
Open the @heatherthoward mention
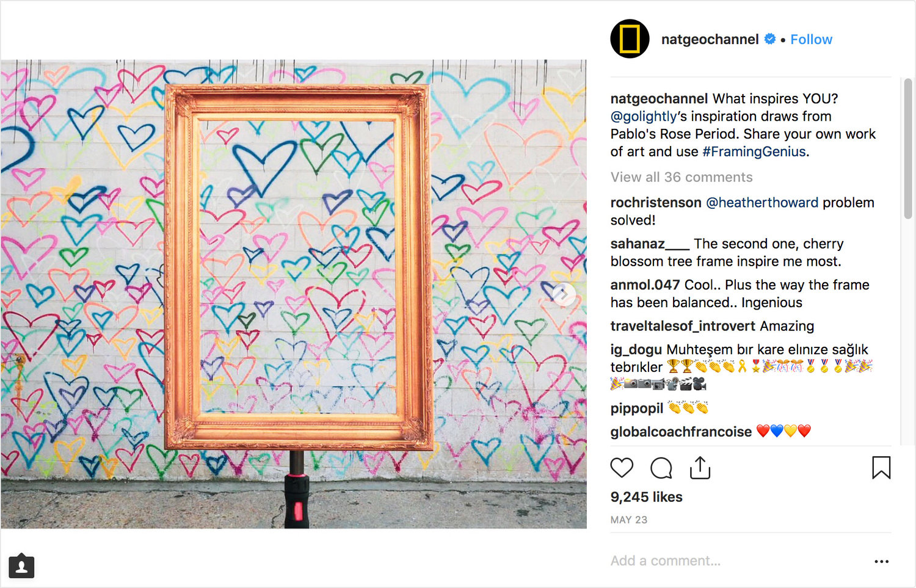(x=762, y=202)
